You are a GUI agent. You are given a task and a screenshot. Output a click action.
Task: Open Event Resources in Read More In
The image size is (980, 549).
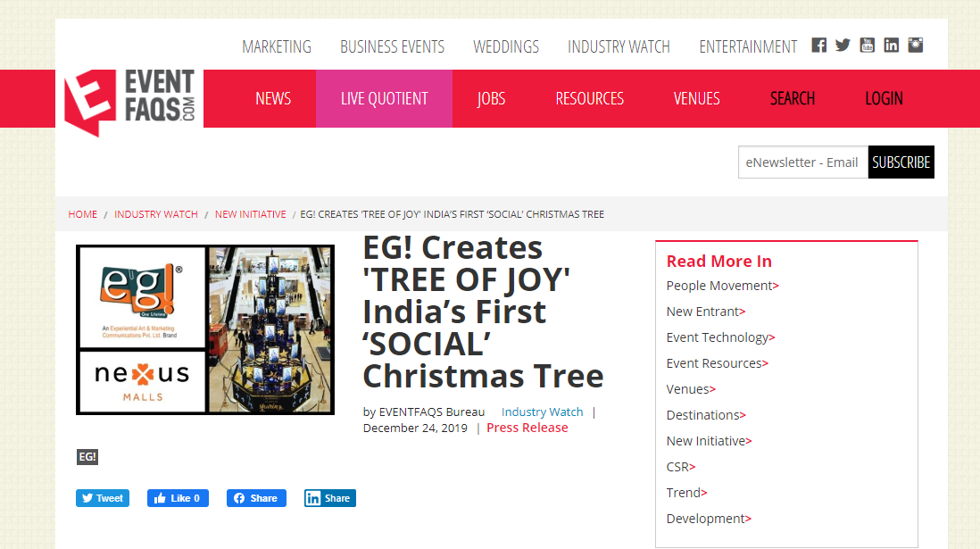(718, 363)
